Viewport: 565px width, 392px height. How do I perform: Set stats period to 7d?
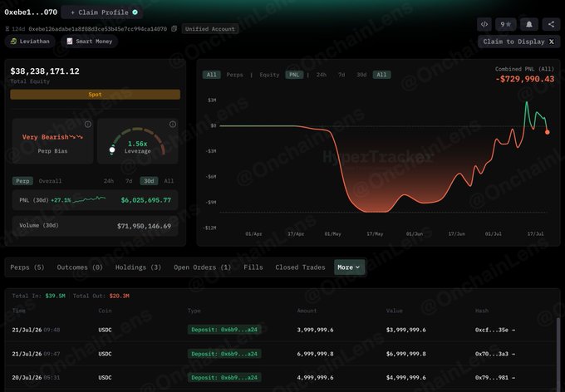point(129,181)
